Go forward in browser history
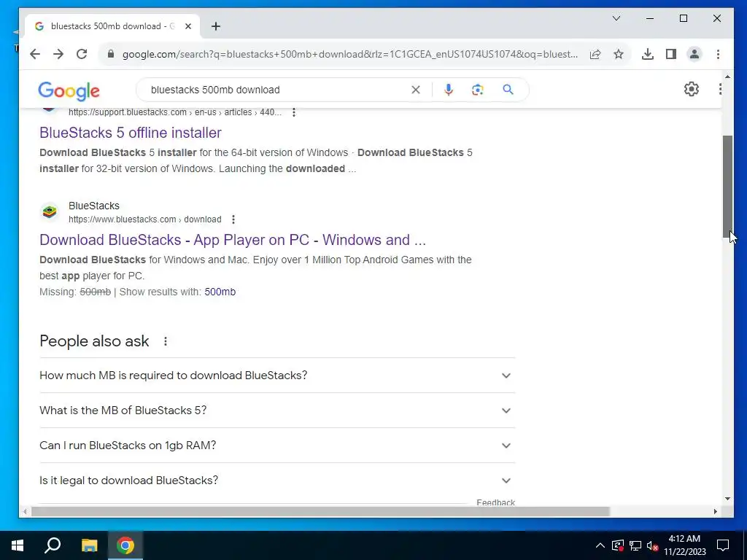Screen dimensions: 747x560 (58, 54)
